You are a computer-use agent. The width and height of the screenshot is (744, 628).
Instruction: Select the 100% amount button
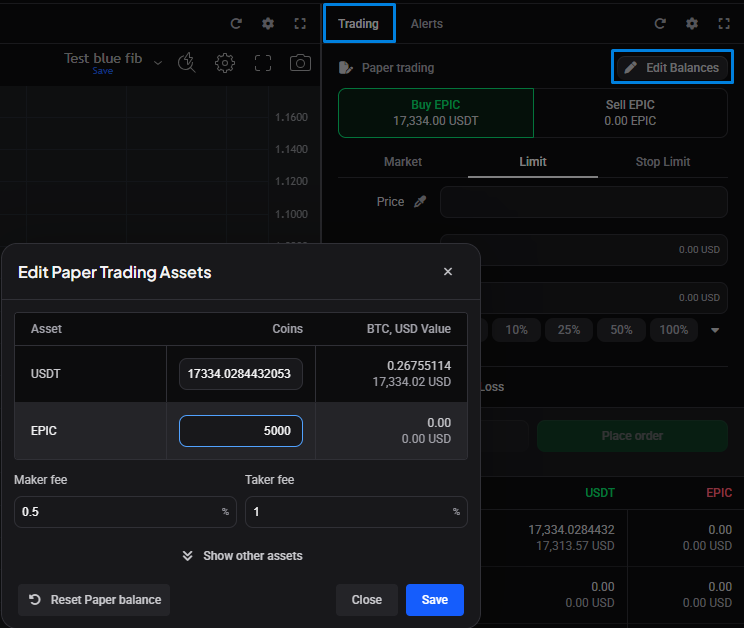[674, 330]
